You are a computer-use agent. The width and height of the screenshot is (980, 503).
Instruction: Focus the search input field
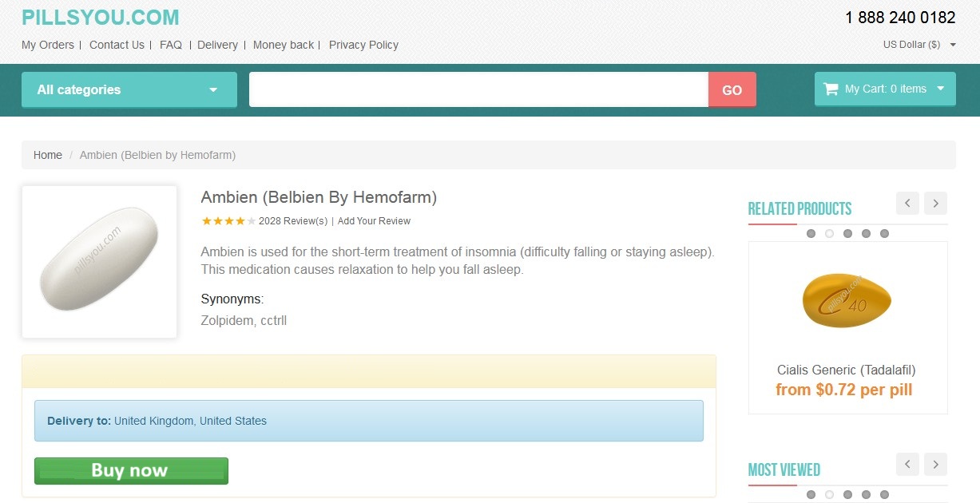[x=478, y=89]
